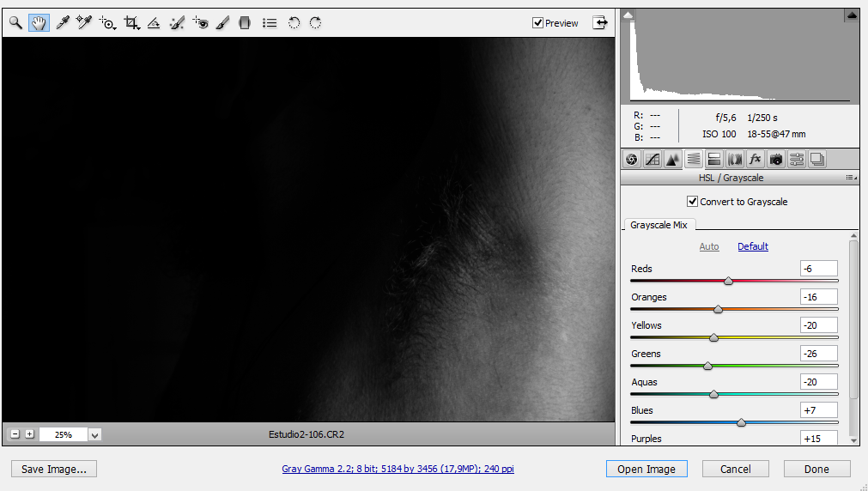
Task: Open the zoom level dropdown
Action: click(94, 435)
